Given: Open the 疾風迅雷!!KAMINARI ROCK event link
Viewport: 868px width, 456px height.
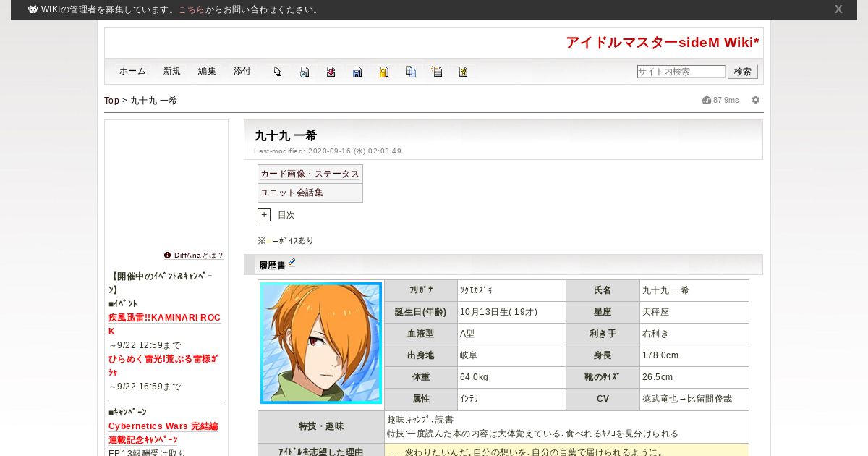Looking at the screenshot, I should 164,324.
